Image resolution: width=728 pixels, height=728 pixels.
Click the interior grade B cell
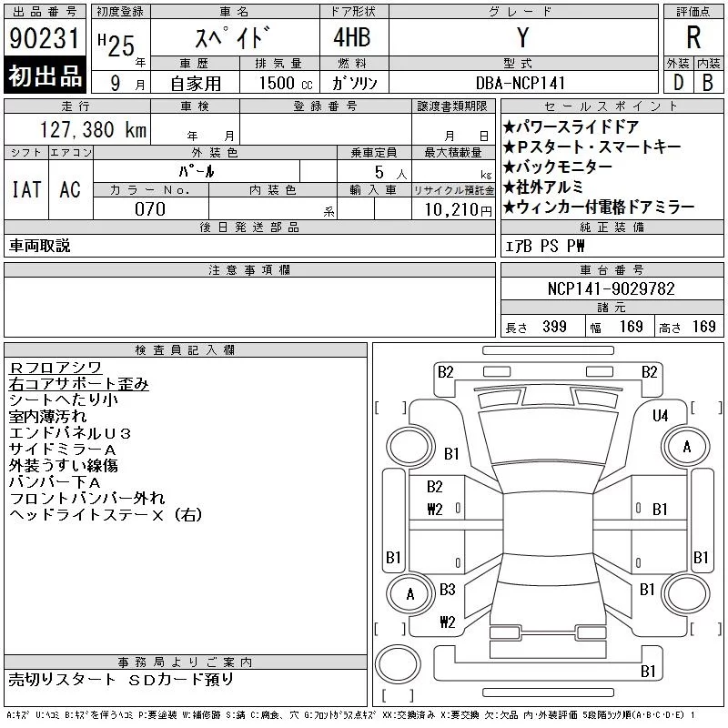(708, 83)
